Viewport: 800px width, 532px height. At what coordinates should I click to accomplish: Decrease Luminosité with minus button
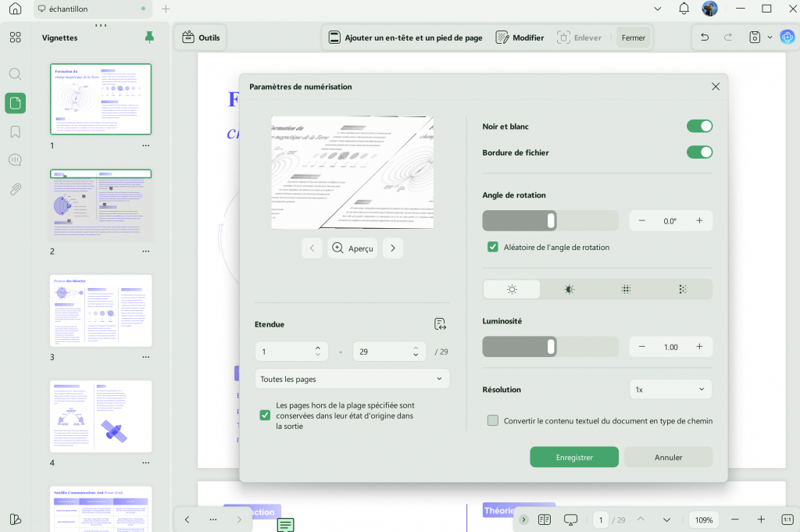tap(642, 347)
